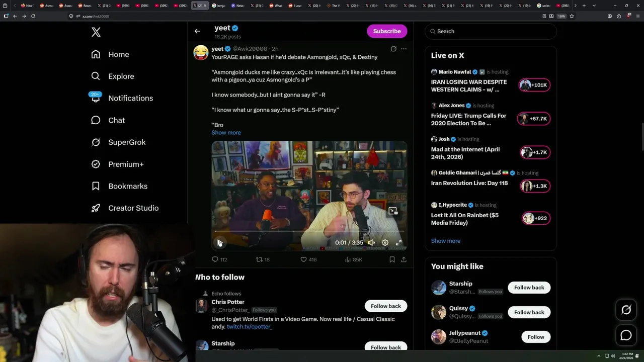The image size is (644, 362).
Task: Unmute the video
Action: 371,243
